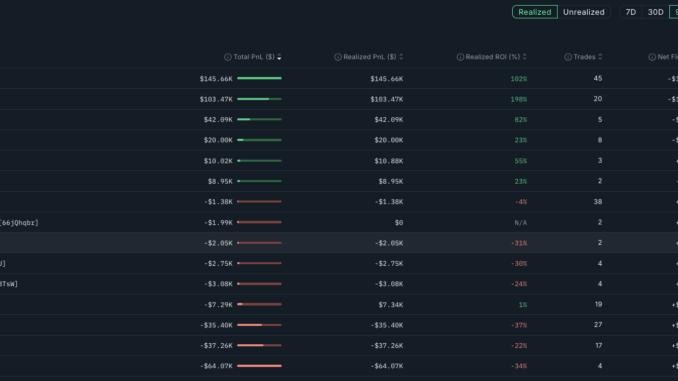Click the -$35.40K Total PnL value

pyautogui.click(x=216, y=325)
